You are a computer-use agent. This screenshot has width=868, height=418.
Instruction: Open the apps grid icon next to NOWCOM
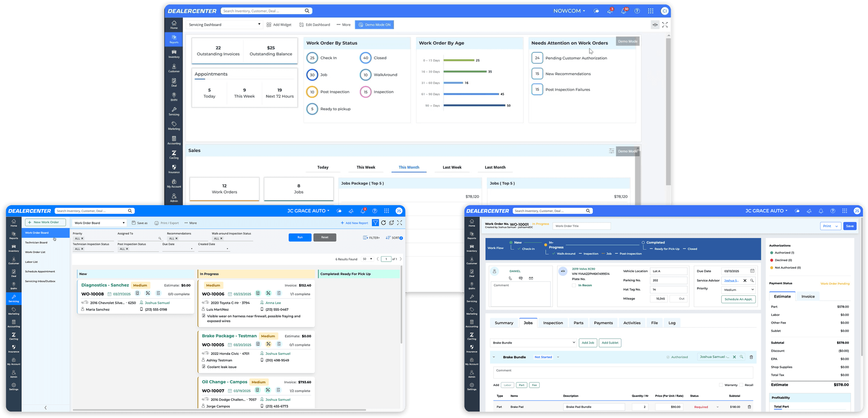(x=651, y=11)
